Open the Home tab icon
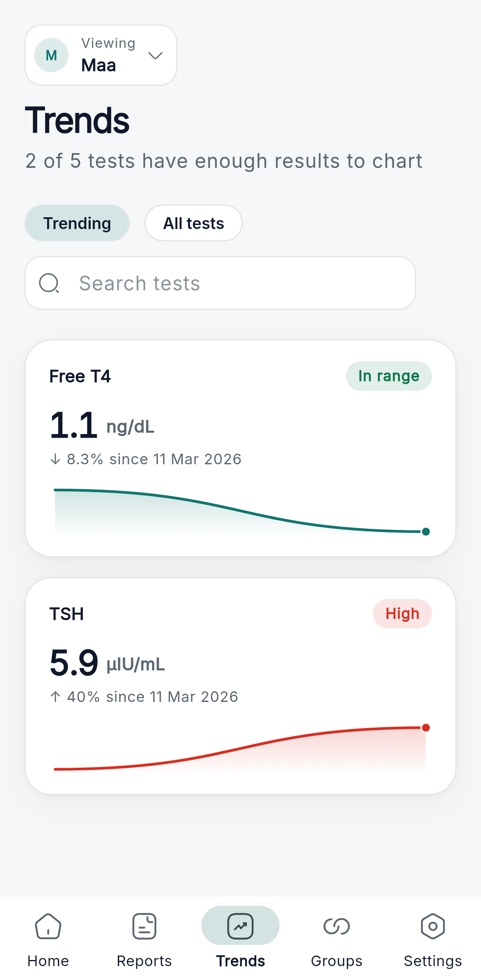This screenshot has height=980, width=481. tap(48, 926)
